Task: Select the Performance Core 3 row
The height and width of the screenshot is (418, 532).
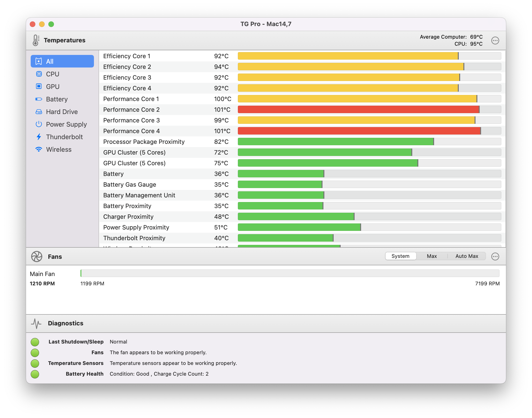Action: coord(302,120)
